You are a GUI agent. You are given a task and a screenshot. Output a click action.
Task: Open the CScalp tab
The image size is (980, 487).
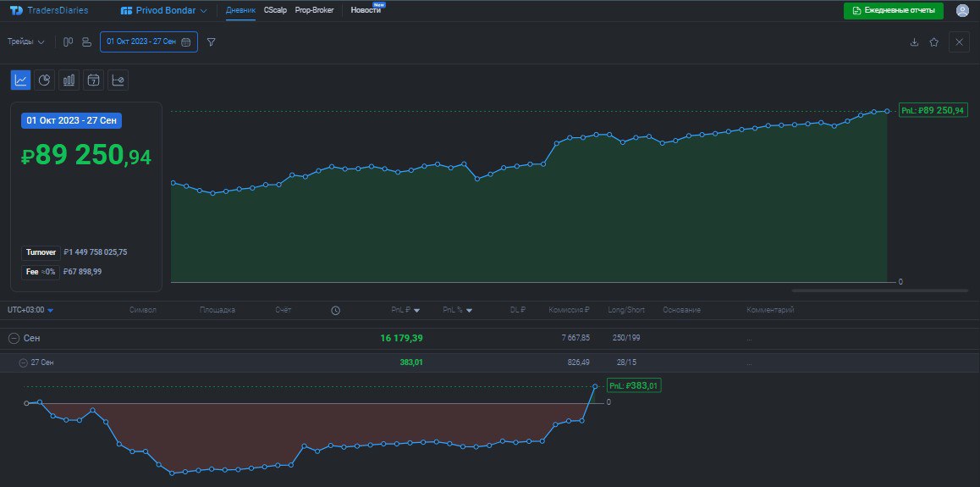coord(275,11)
